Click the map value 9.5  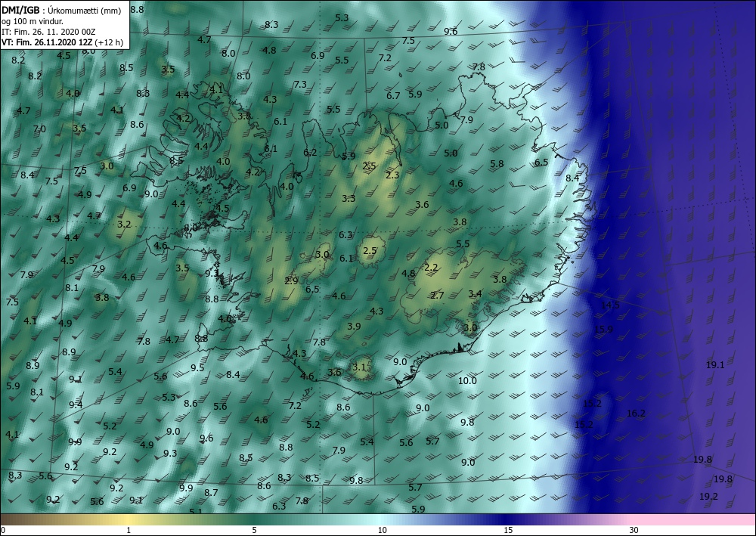click(x=197, y=367)
